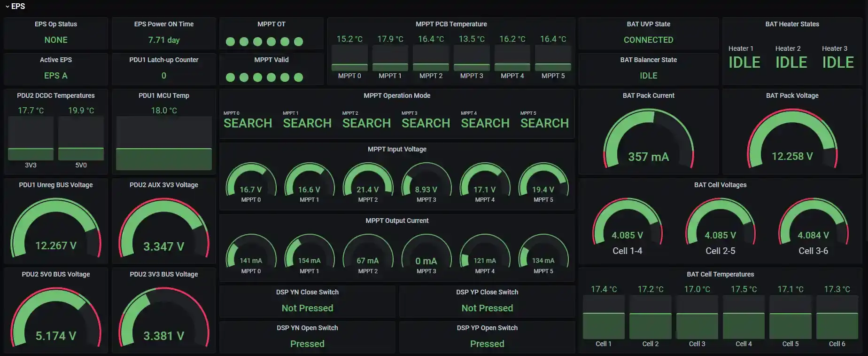Click the MPPT 4 SEARCH mode value

tap(485, 123)
